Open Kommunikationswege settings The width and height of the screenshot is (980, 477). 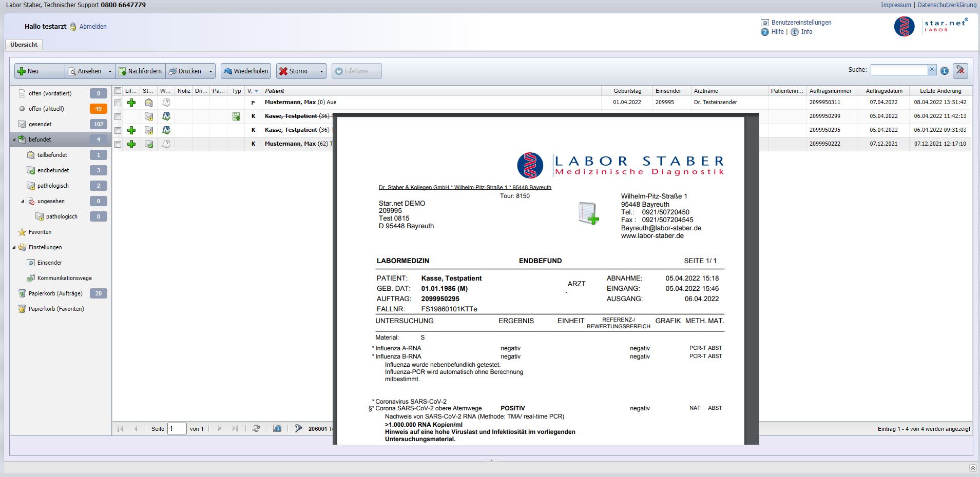pyautogui.click(x=65, y=278)
